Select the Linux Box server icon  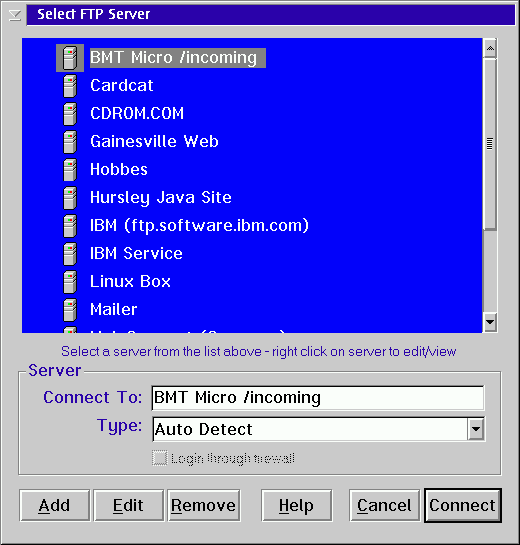70,282
